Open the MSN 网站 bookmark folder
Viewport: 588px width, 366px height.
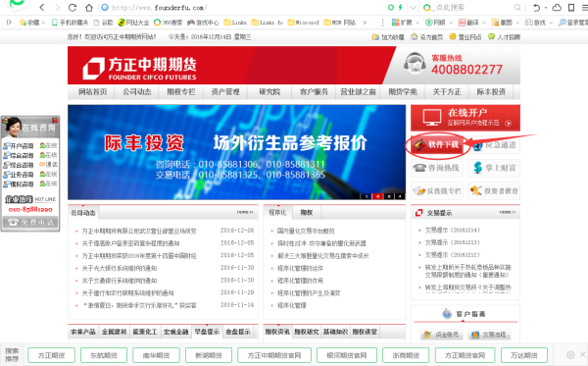[x=340, y=23]
